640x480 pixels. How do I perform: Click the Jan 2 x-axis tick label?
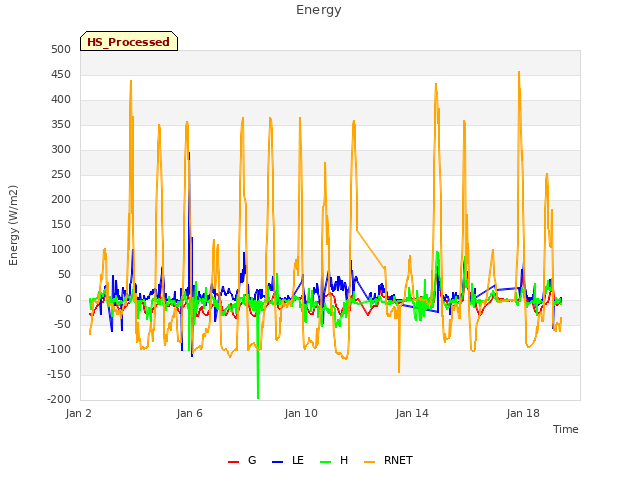(x=78, y=413)
